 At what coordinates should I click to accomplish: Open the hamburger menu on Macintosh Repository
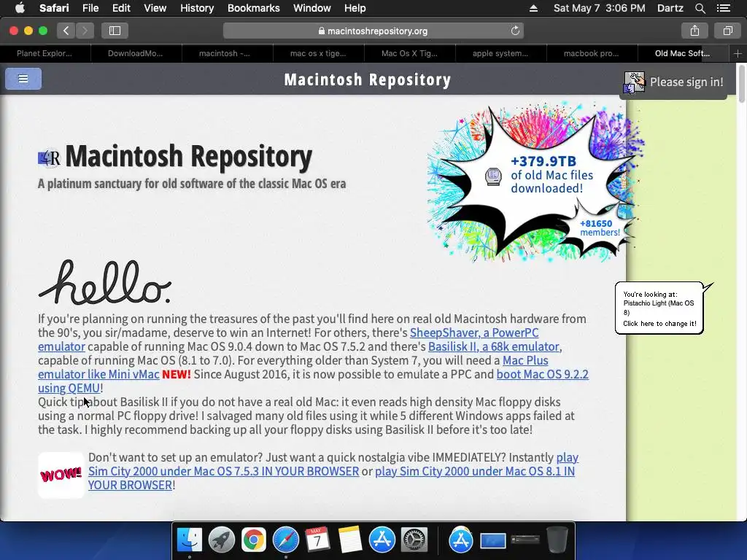[x=23, y=79]
